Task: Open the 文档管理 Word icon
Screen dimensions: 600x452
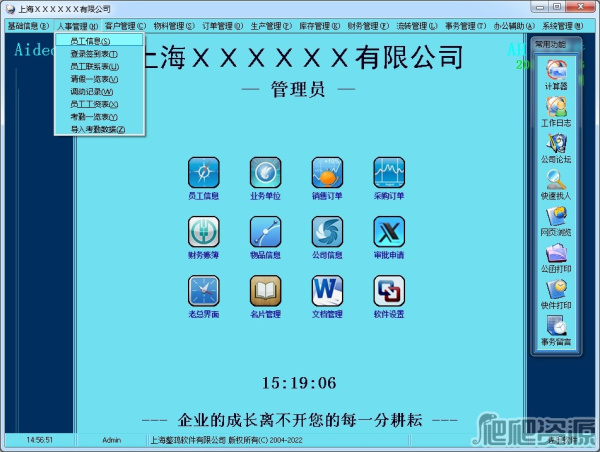Action: point(327,291)
